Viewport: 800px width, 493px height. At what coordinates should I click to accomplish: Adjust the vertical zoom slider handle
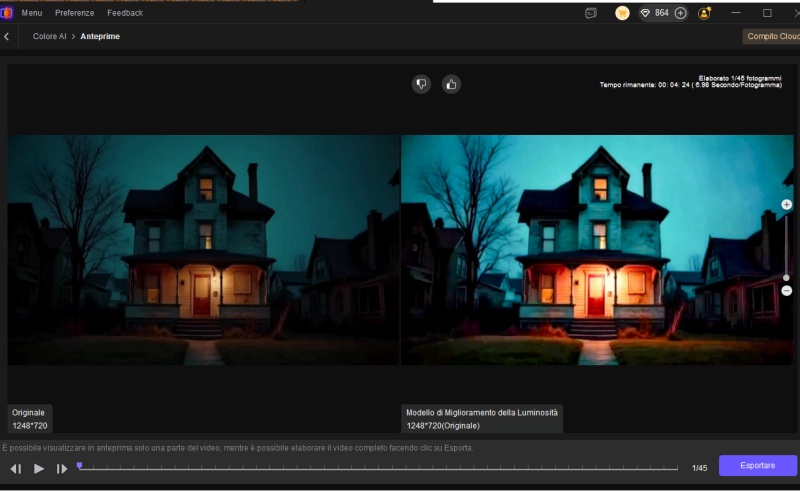(786, 278)
